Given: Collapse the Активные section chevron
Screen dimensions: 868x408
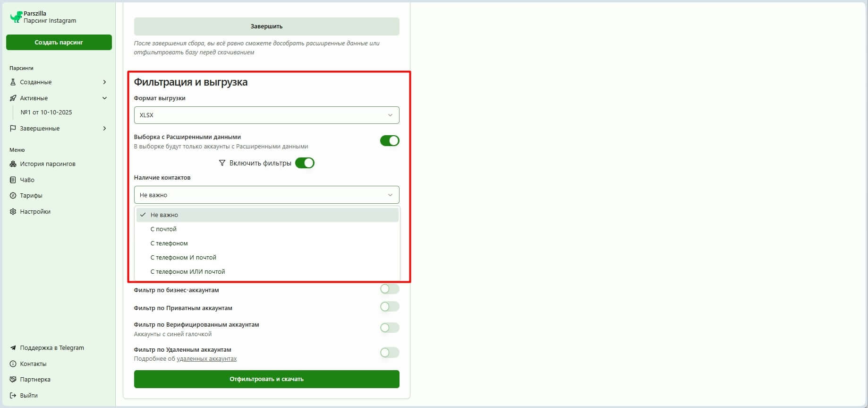Looking at the screenshot, I should tap(104, 98).
